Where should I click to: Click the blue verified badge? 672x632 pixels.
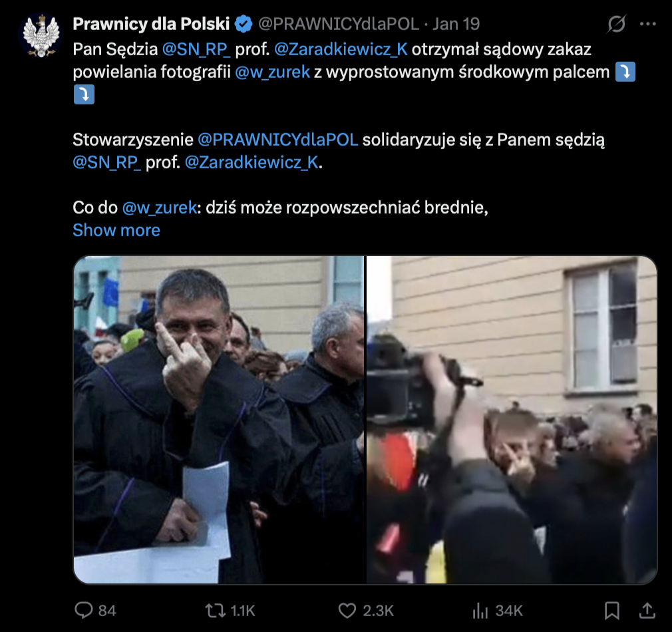pos(244,24)
